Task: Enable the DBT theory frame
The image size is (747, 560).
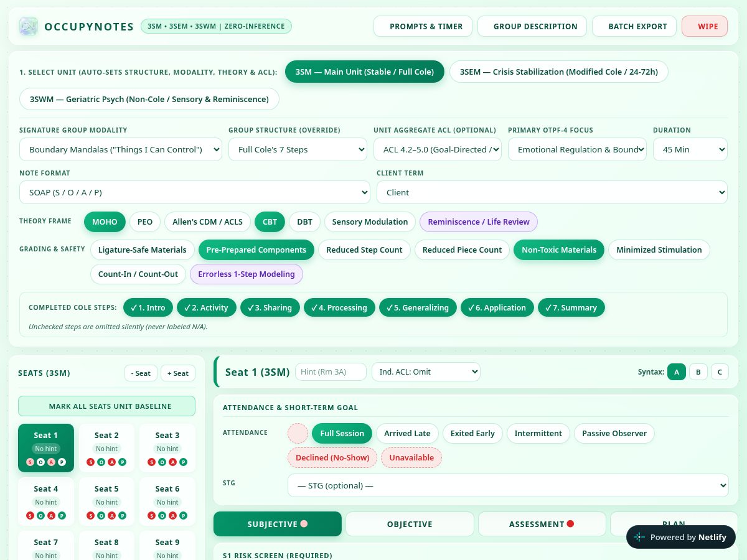Action: 304,222
